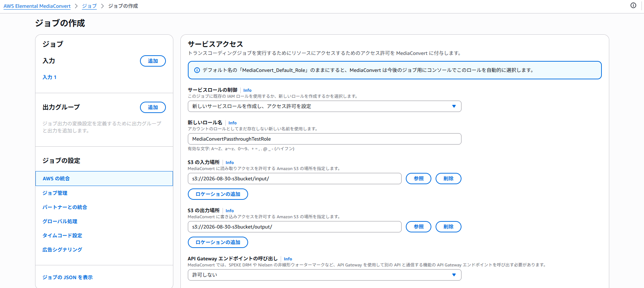Open Info link beside API Gateway エンドポイントの呼び出し
Viewport: 644px width, 288px height.
[288, 259]
